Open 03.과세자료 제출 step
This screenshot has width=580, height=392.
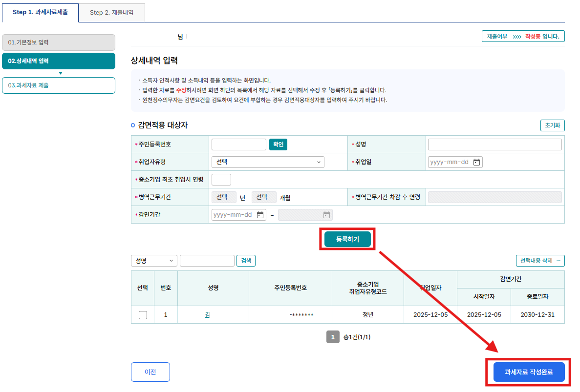point(59,85)
